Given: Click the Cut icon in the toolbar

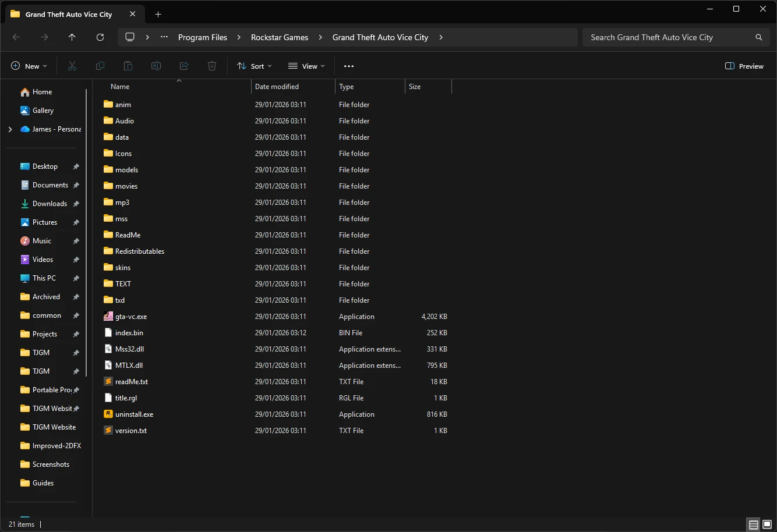Looking at the screenshot, I should tap(72, 66).
